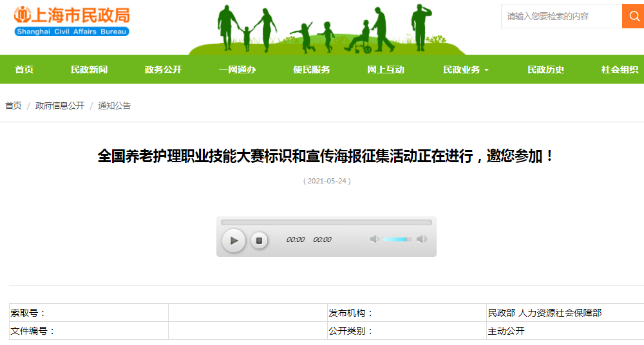The height and width of the screenshot is (345, 644).
Task: Open the 便民服务 navigation item
Action: point(311,70)
